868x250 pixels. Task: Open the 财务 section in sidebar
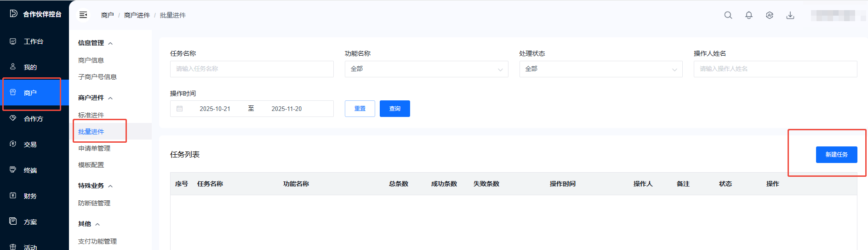pyautogui.click(x=30, y=196)
